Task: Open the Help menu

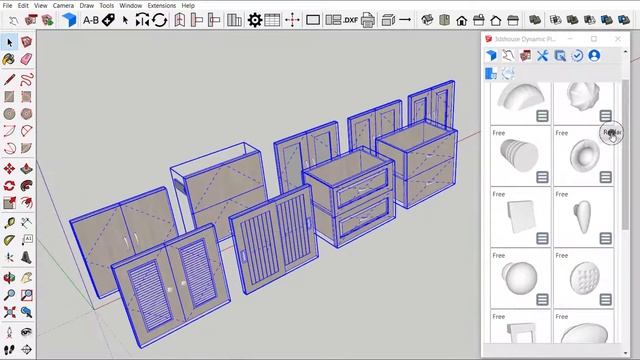Action: pos(188,5)
